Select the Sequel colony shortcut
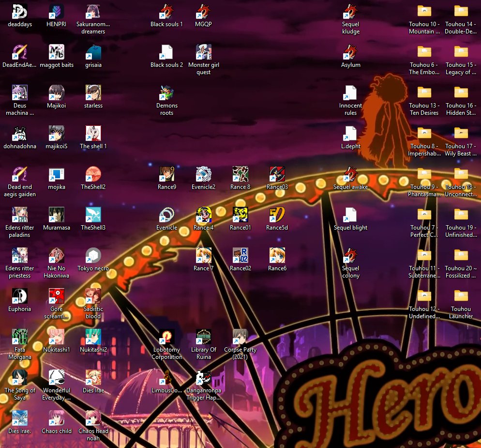481x448 pixels. [x=351, y=255]
